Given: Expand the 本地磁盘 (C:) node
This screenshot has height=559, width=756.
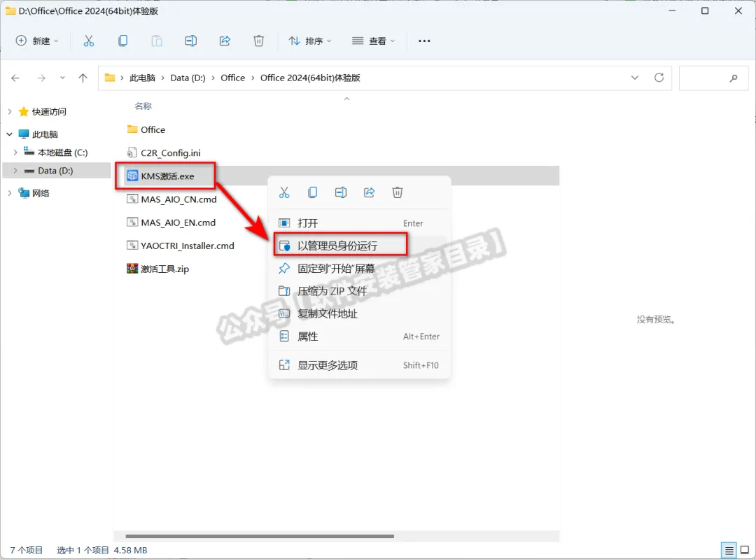Looking at the screenshot, I should pos(15,153).
